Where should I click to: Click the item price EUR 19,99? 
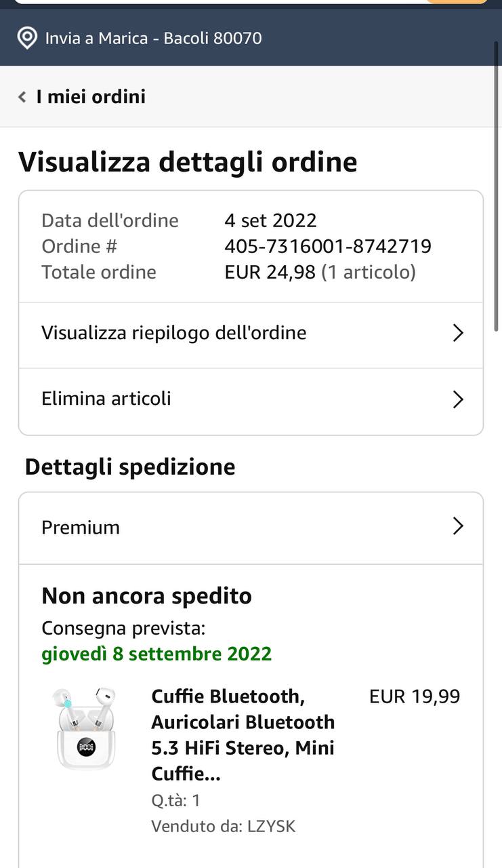[x=414, y=696]
